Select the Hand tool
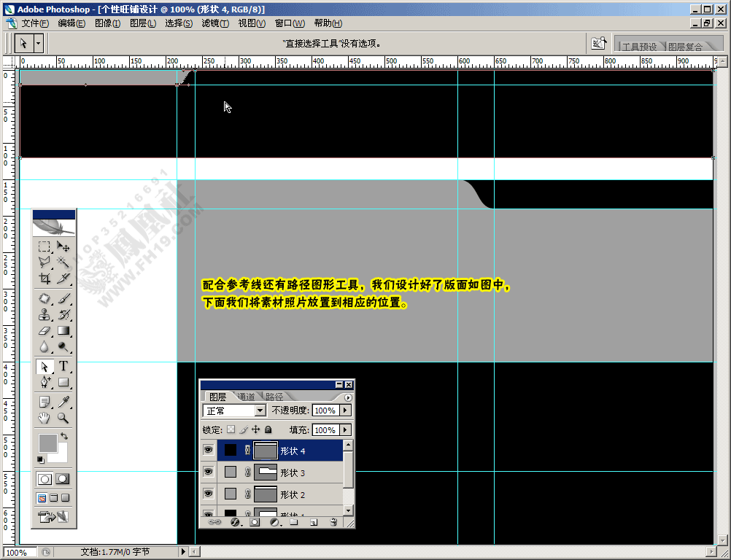This screenshot has width=731, height=560. [45, 418]
